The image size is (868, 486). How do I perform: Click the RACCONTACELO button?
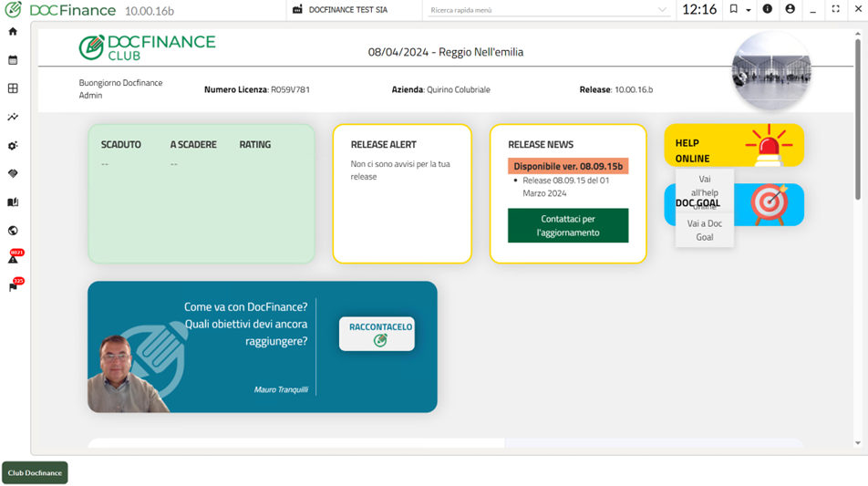[377, 334]
